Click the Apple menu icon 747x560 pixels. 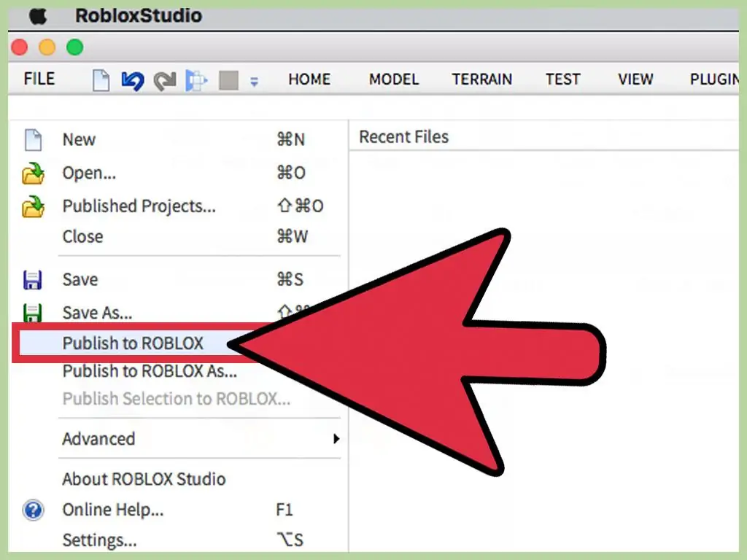click(x=38, y=16)
